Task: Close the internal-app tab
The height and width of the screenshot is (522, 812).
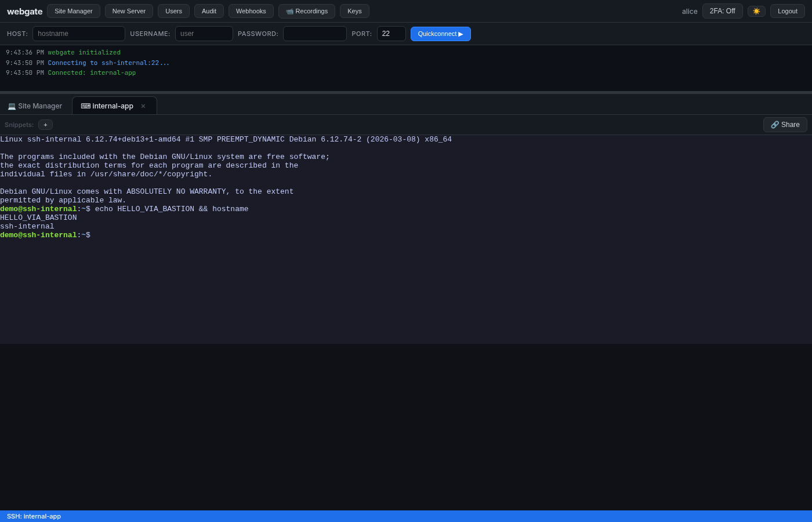Action: 143,106
